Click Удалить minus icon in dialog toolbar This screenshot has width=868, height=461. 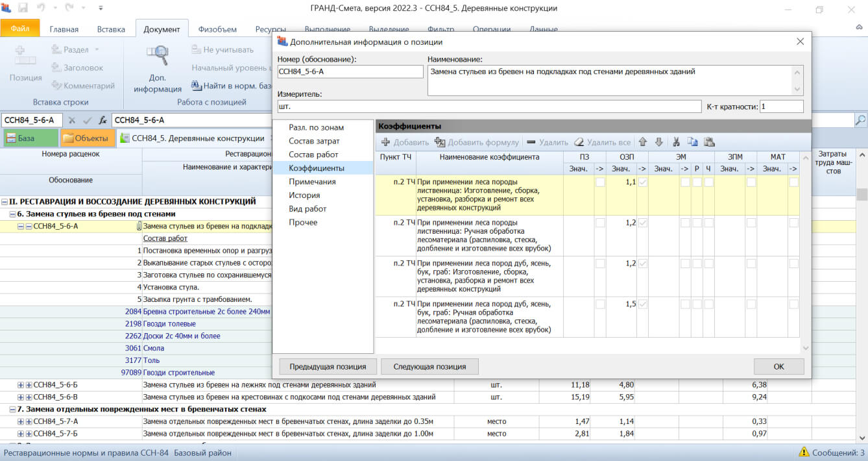pos(531,142)
